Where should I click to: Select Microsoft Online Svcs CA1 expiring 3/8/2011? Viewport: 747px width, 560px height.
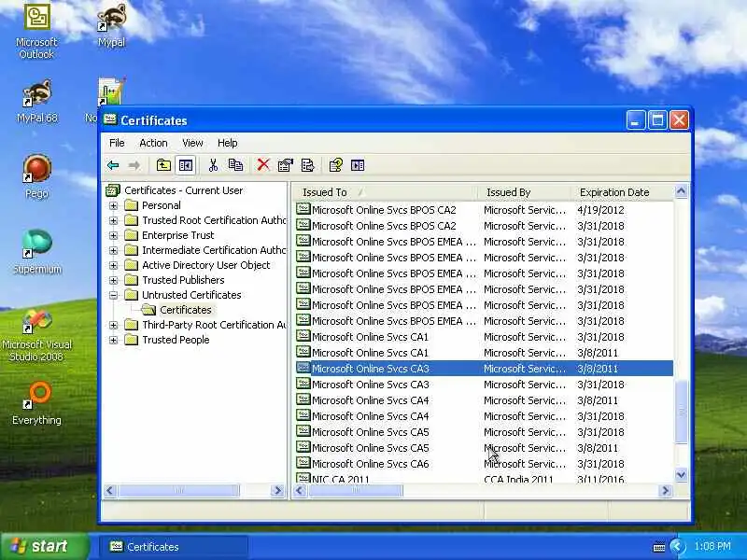(484, 353)
